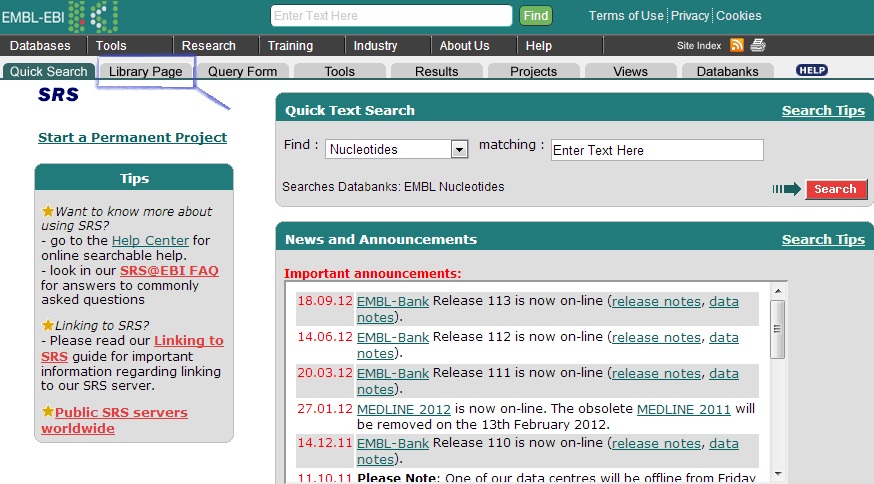Open the Linking to SRS guide link

click(132, 349)
